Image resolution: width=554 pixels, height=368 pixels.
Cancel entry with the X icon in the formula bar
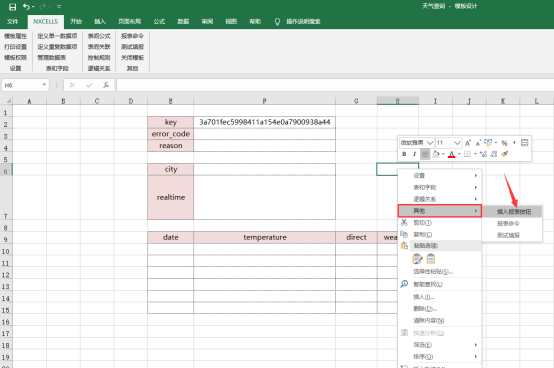[x=72, y=85]
